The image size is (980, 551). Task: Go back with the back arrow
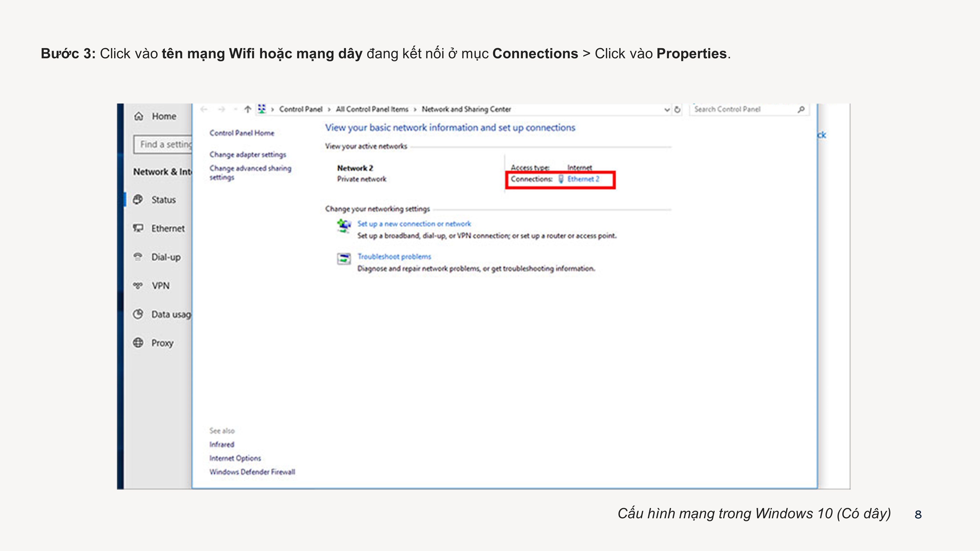tap(204, 110)
